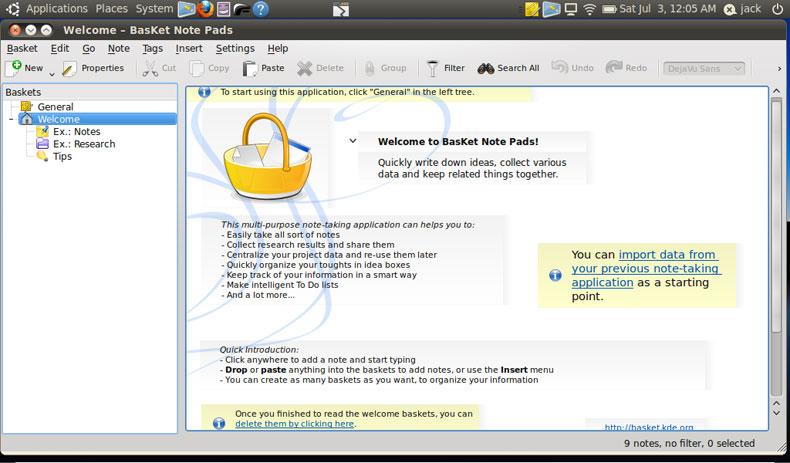Viewport: 790px width, 463px height.
Task: Click the 9 notes status bar text
Action: coord(689,443)
